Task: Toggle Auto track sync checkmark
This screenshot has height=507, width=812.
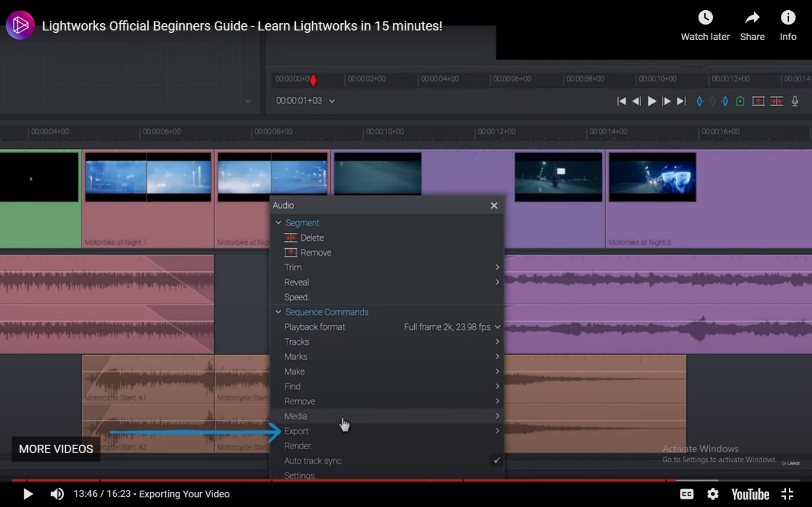Action: tap(497, 461)
